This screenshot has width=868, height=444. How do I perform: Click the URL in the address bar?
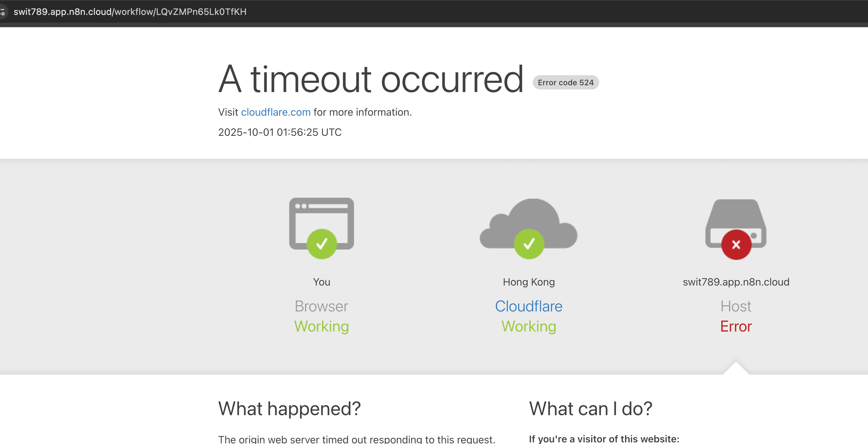tap(130, 12)
